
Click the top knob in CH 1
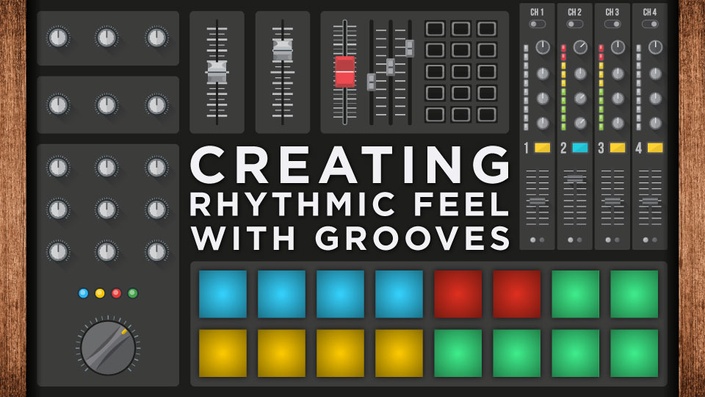click(543, 47)
